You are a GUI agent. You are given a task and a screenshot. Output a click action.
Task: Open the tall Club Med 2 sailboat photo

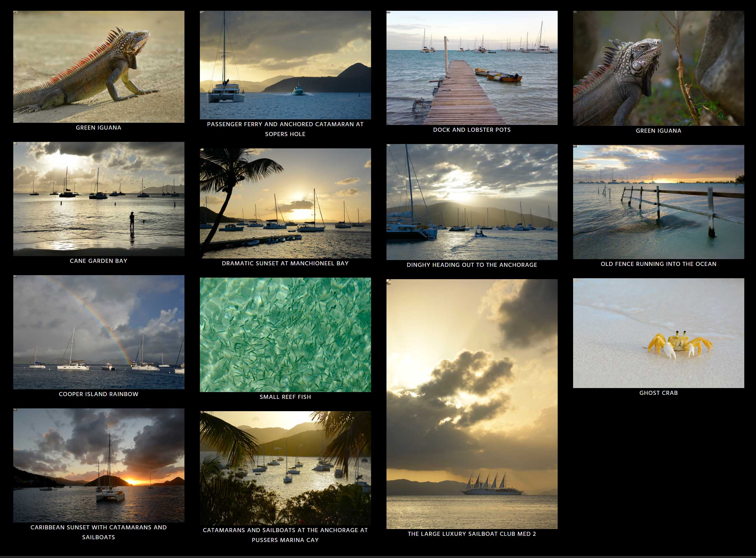point(472,404)
